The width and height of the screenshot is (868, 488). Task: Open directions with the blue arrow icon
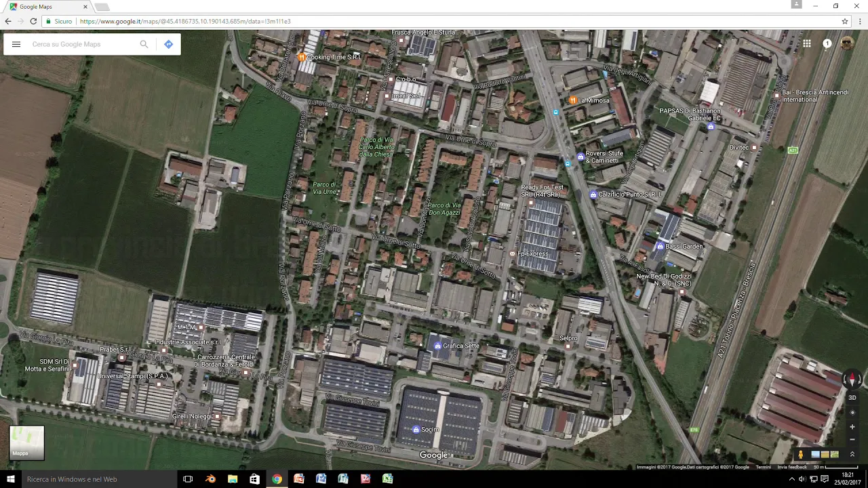(x=168, y=44)
